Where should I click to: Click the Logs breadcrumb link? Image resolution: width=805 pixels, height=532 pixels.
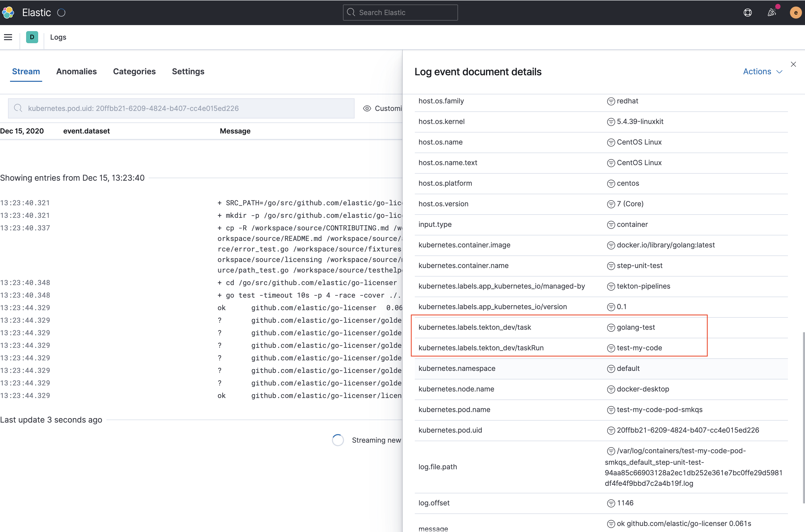58,37
